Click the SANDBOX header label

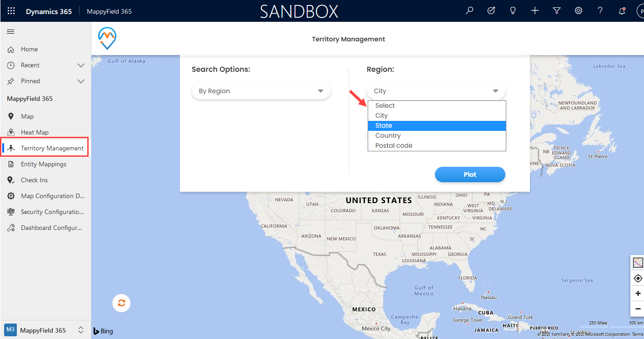tap(299, 11)
